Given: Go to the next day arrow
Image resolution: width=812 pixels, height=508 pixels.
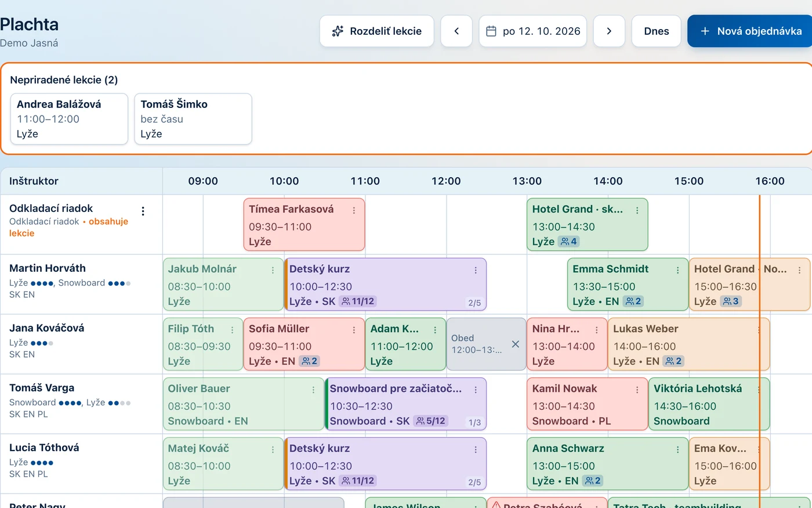Looking at the screenshot, I should click(609, 31).
